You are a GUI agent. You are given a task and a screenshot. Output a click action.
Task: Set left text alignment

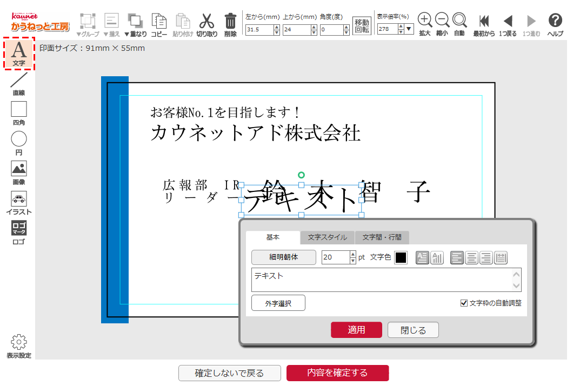pos(457,258)
